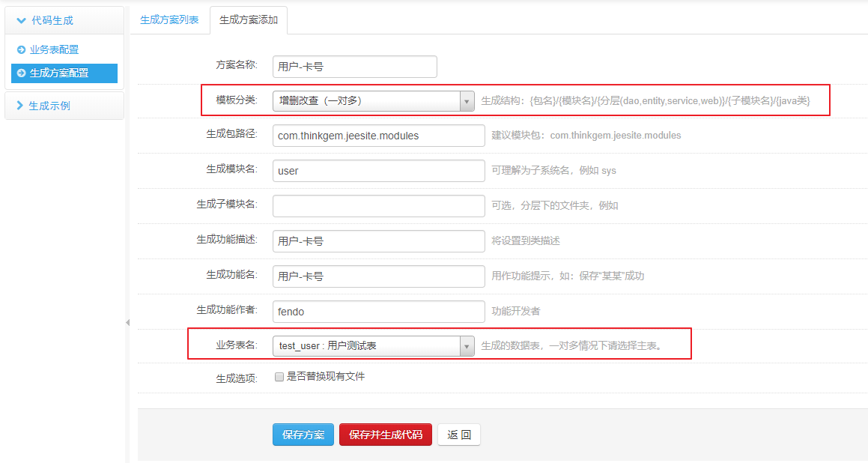
Task: Click hint 可选，分层下的文件夹，例如
Action: (x=555, y=205)
